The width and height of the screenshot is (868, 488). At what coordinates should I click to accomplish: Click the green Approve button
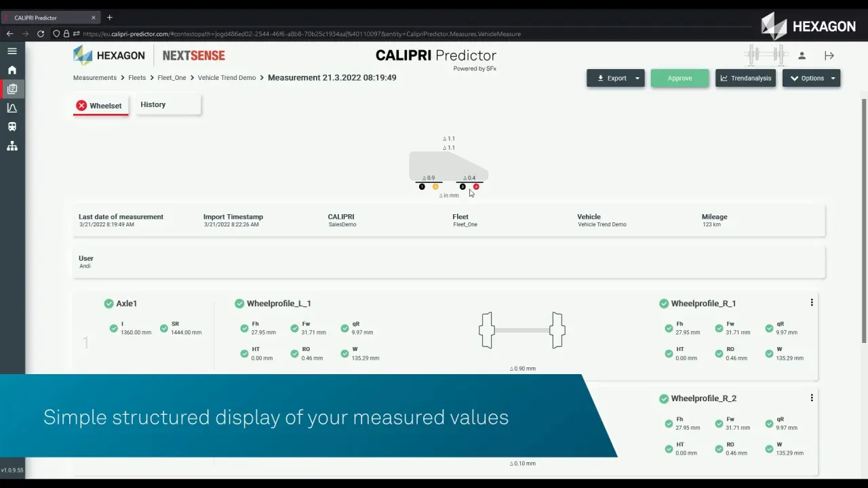(x=679, y=79)
